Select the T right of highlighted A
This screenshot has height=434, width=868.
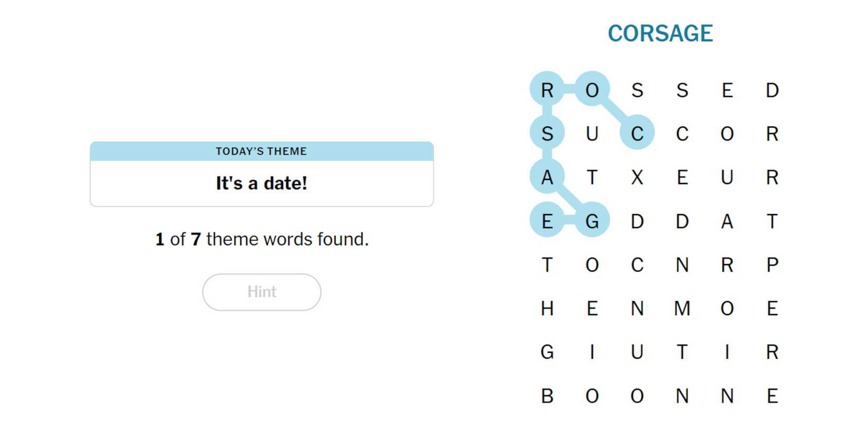[x=592, y=178]
